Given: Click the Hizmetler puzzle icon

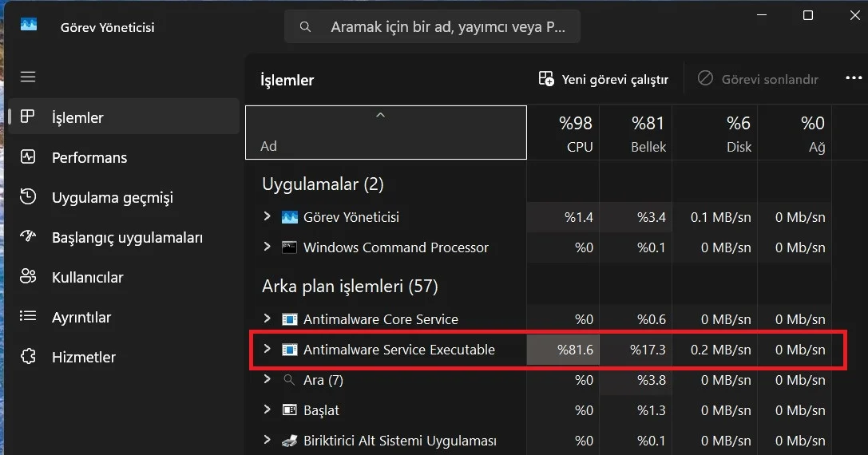Looking at the screenshot, I should 28,357.
